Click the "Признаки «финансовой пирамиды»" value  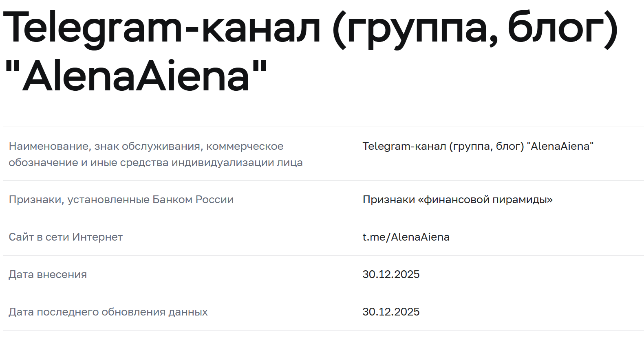coord(457,199)
